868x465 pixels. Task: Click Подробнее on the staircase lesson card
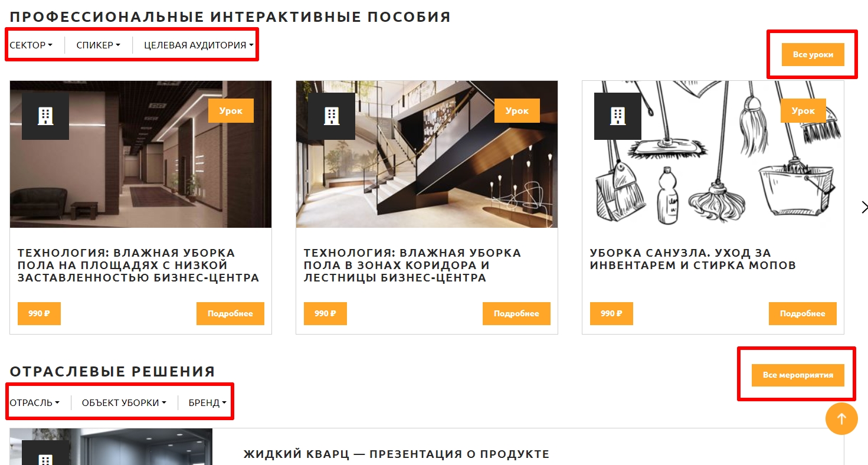point(516,313)
